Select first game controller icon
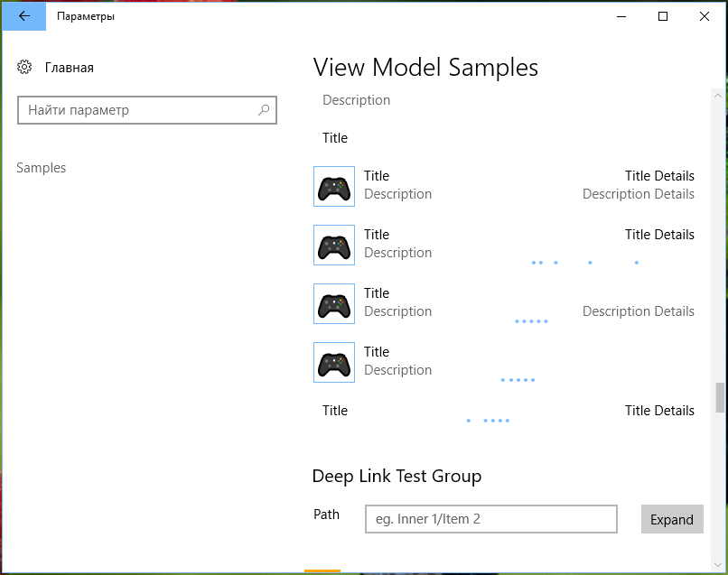 click(x=334, y=187)
